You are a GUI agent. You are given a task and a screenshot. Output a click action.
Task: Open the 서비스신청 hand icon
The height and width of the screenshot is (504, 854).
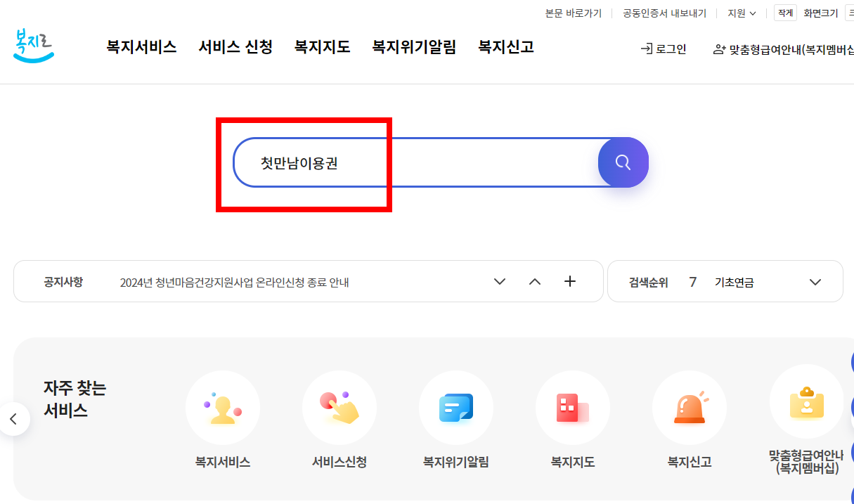click(339, 408)
